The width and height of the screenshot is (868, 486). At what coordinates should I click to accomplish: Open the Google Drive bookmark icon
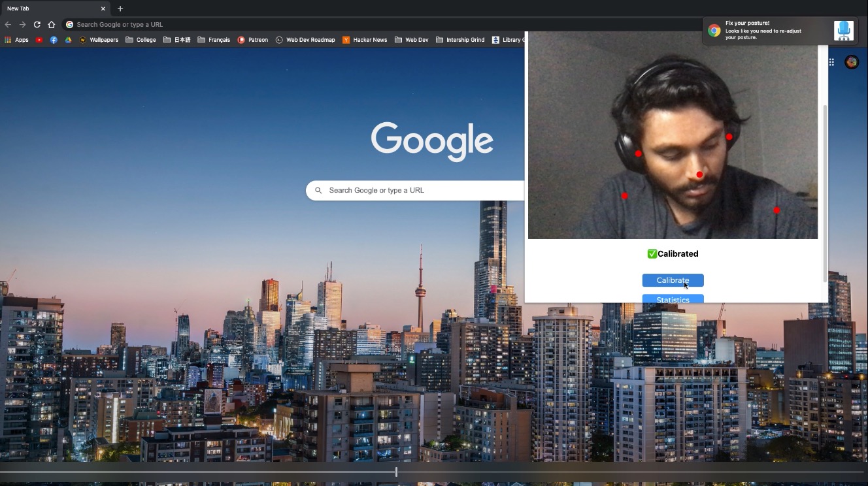68,40
